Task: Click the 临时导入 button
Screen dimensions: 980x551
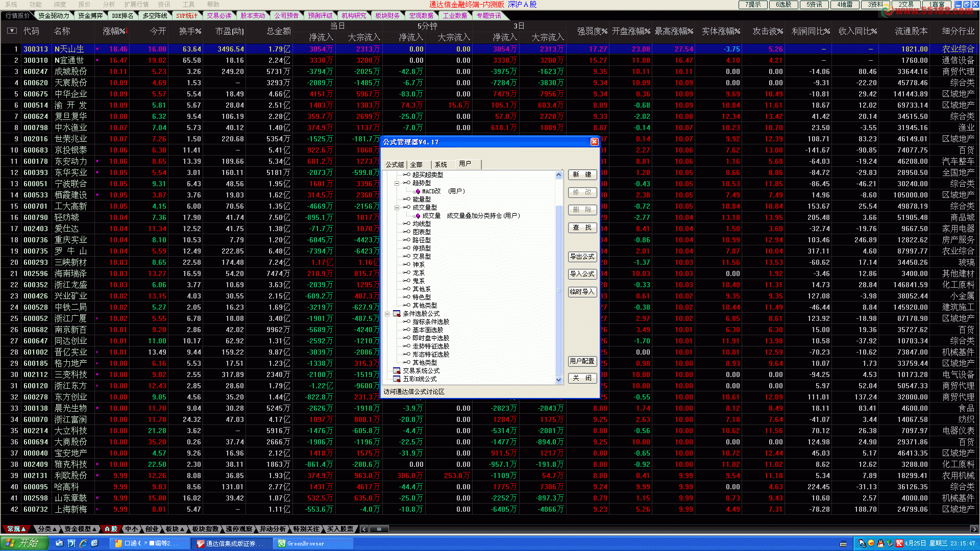Action: click(x=582, y=292)
